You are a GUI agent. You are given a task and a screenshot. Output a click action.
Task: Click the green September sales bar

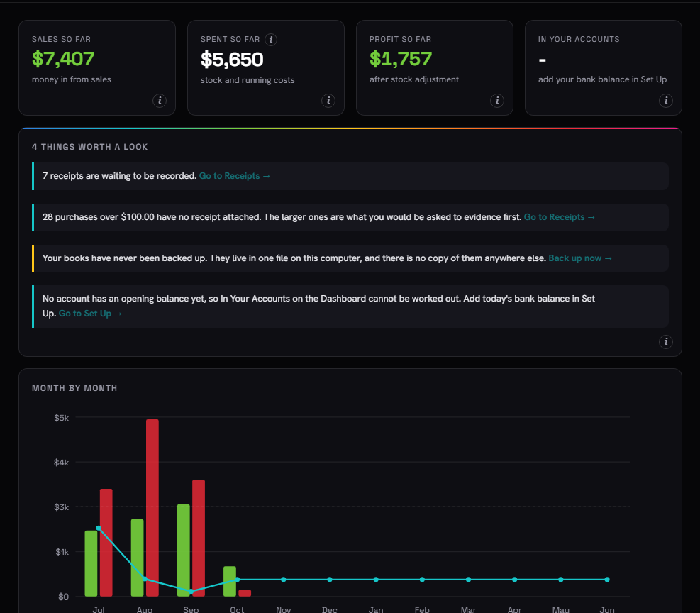coord(184,550)
